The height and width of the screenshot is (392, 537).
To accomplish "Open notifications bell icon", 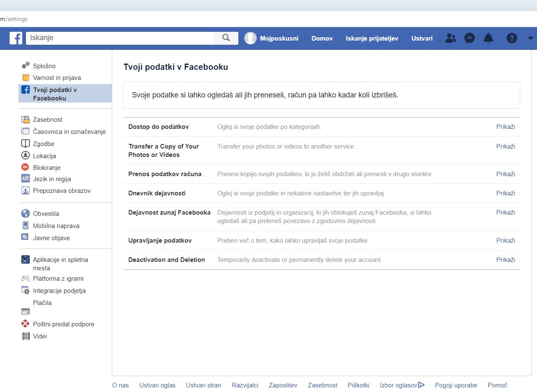I will click(x=488, y=38).
